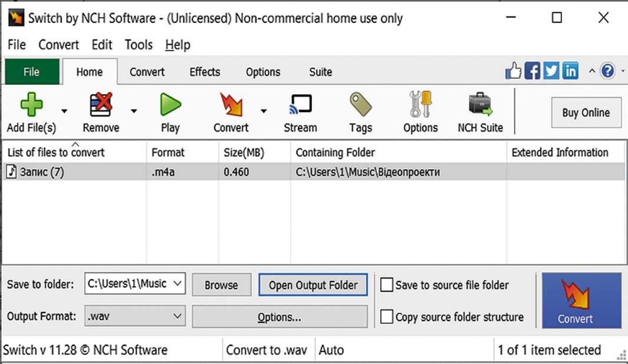628x364 pixels.
Task: Open the Output Format dropdown
Action: (x=135, y=316)
